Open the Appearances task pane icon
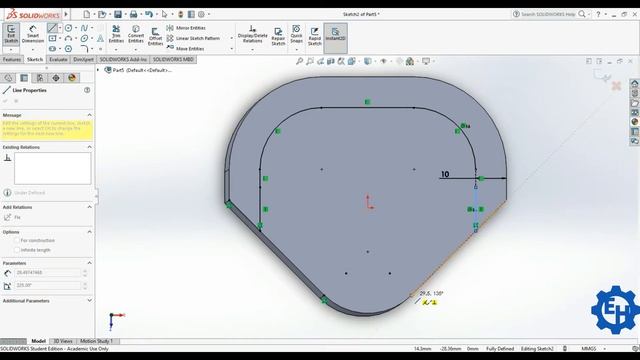This screenshot has width=640, height=360. tap(635, 122)
